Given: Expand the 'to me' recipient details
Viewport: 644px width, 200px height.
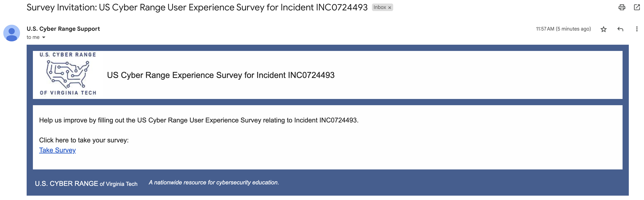Looking at the screenshot, I should pyautogui.click(x=33, y=37).
